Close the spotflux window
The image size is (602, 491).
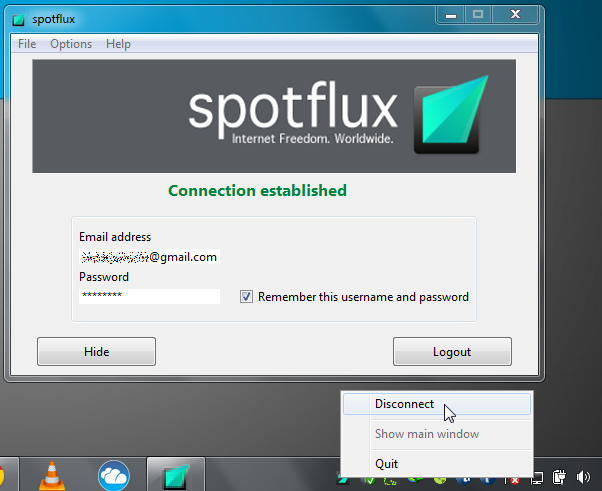516,15
